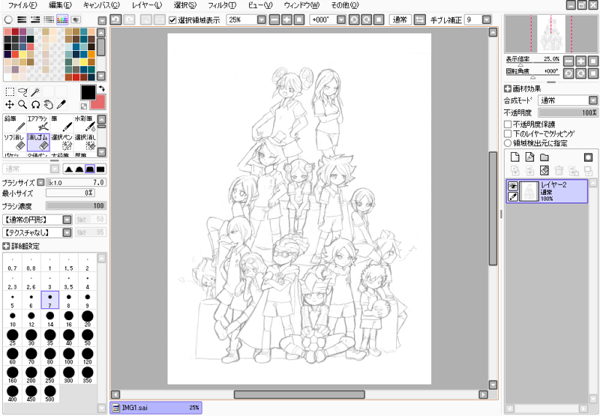This screenshot has width=600, height=416.
Task: Zoom in from navigator panel plus button
Action: pyautogui.click(x=581, y=61)
